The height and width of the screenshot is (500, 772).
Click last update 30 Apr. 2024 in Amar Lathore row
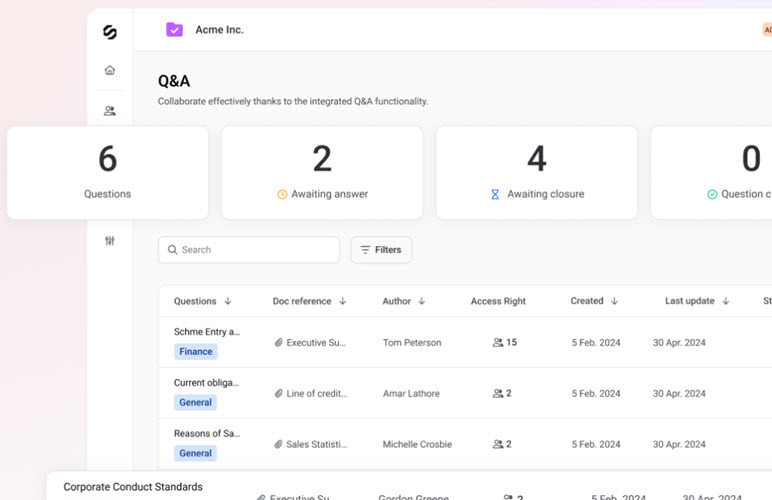click(679, 393)
